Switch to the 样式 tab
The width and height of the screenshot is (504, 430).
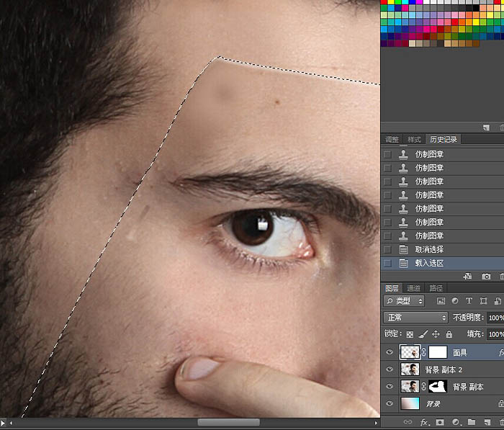click(x=414, y=140)
